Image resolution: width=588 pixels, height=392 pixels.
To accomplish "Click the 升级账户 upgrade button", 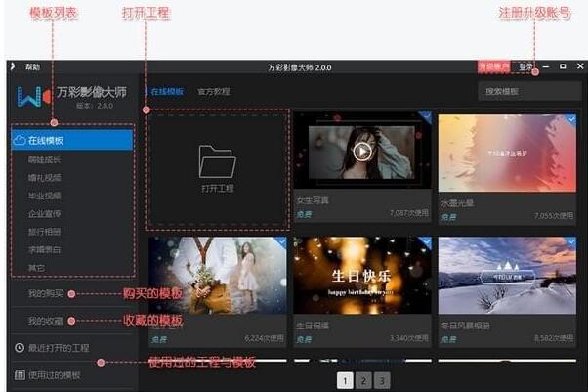I will coord(493,67).
